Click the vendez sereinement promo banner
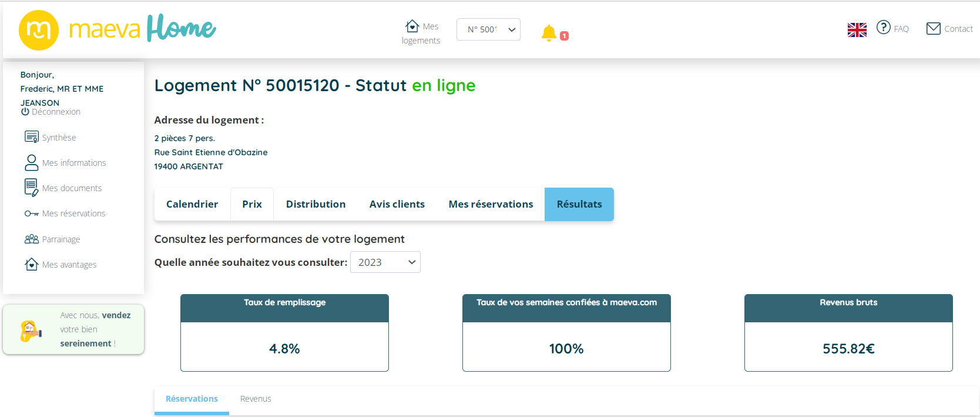The image size is (980, 417). click(73, 329)
